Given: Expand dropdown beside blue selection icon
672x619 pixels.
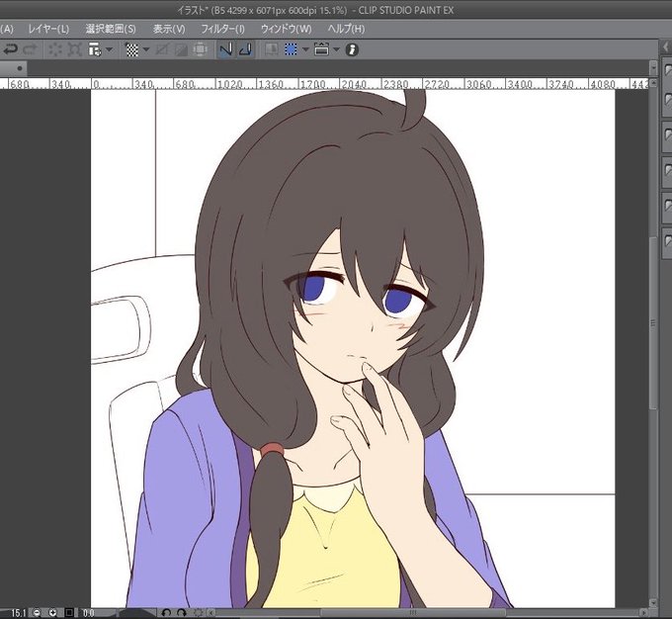Looking at the screenshot, I should (x=305, y=49).
